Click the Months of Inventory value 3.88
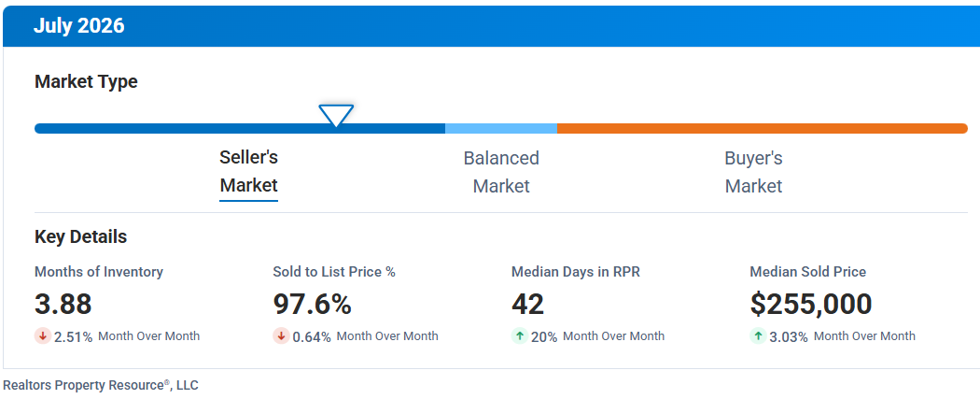Viewport: 980px width, 399px height. (63, 304)
